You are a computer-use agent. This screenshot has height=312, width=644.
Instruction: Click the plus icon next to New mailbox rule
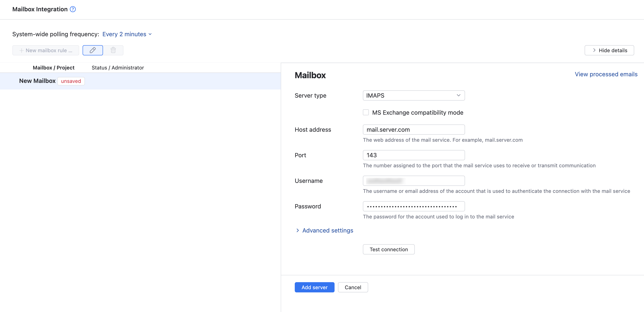pyautogui.click(x=22, y=50)
